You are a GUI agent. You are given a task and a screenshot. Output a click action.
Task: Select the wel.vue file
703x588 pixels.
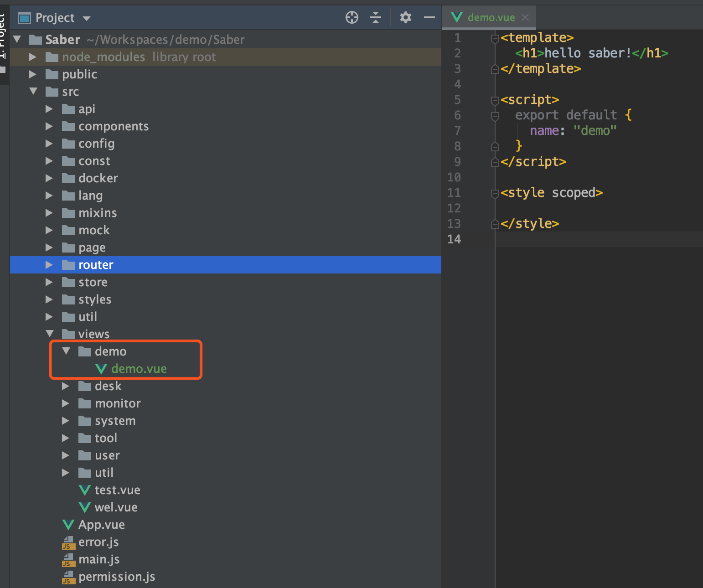pyautogui.click(x=226, y=507)
